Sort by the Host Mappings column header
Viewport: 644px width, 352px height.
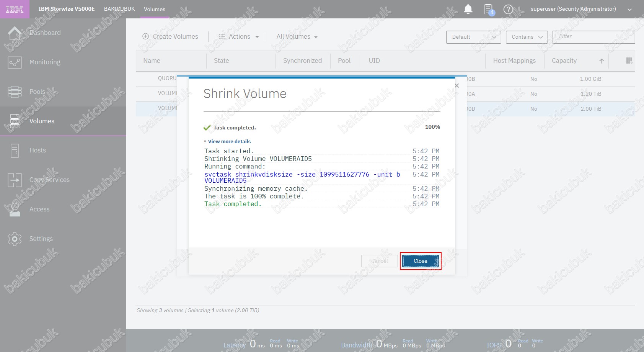point(514,61)
